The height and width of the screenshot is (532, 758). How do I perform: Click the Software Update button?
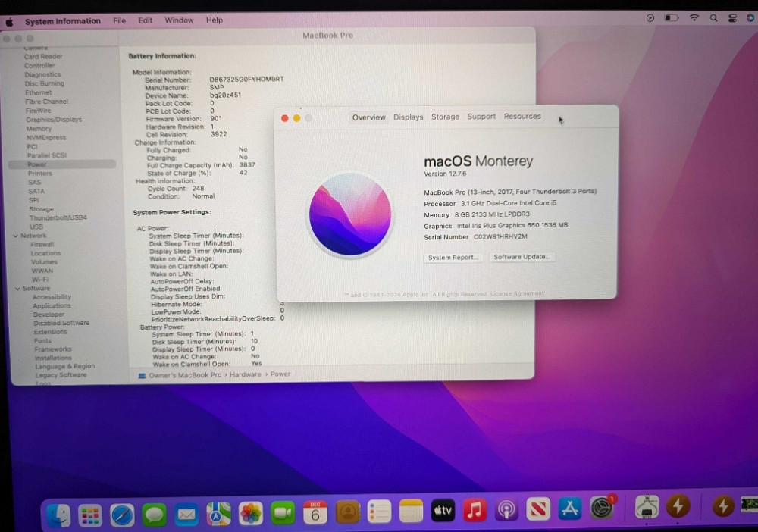(523, 257)
